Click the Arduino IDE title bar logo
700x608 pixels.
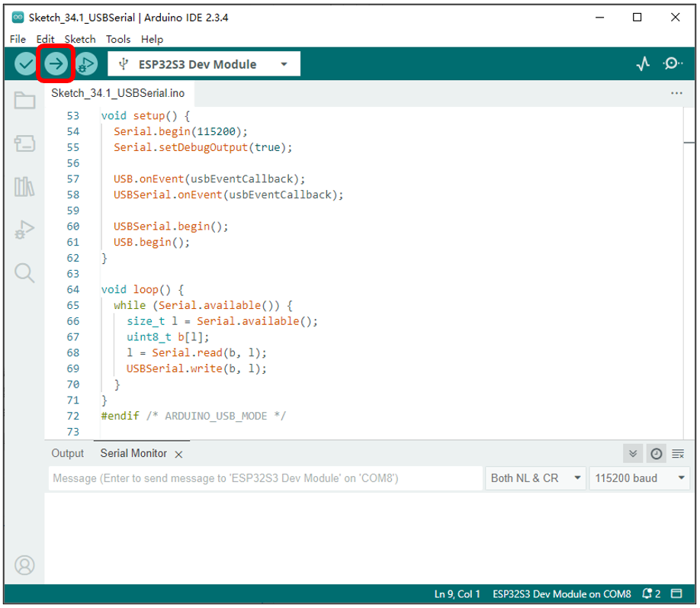point(18,18)
